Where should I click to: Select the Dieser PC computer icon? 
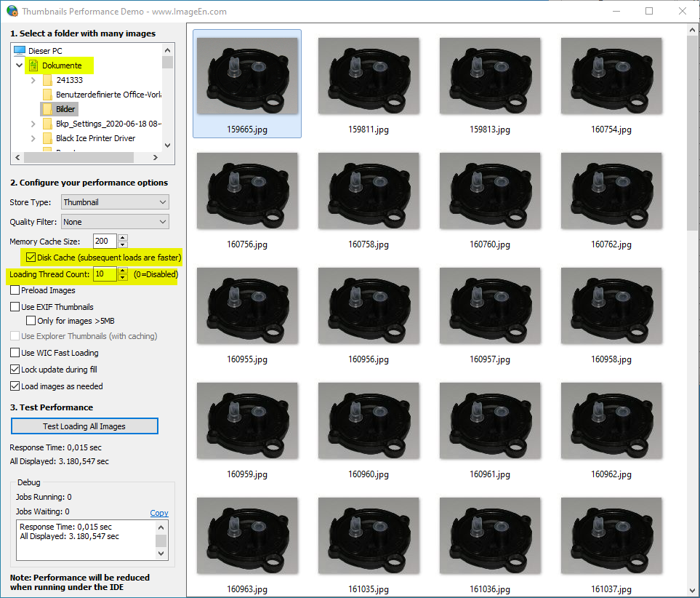point(19,51)
